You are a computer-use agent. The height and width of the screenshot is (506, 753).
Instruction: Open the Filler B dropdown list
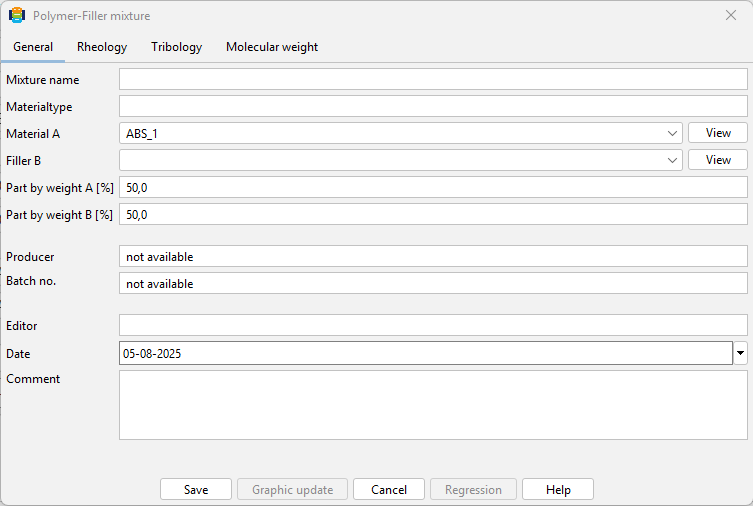[x=672, y=160]
